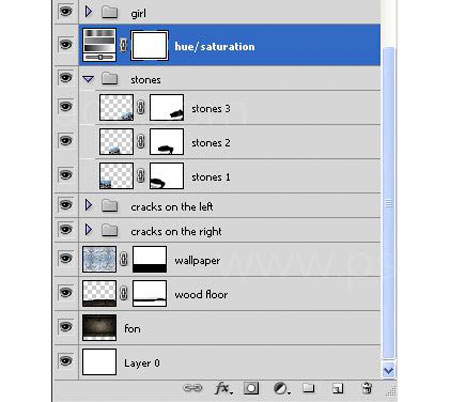The image size is (450, 402).
Task: Click the stones 3 layer name
Action: coord(211,109)
